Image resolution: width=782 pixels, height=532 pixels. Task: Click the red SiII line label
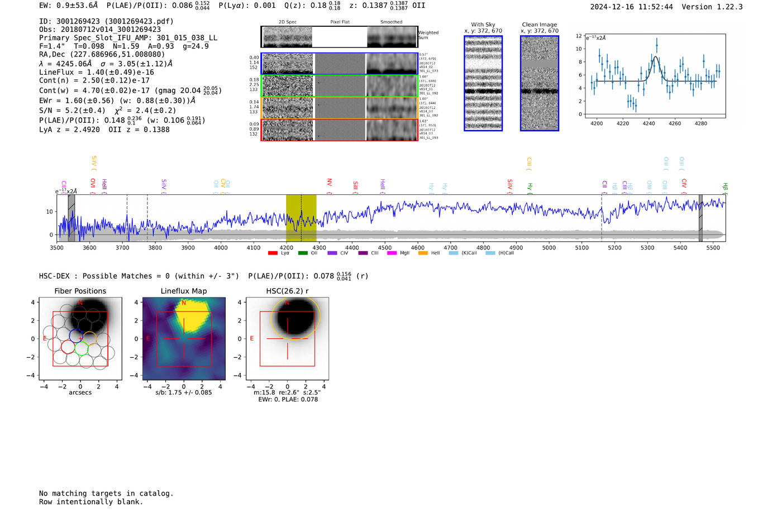pyautogui.click(x=356, y=186)
